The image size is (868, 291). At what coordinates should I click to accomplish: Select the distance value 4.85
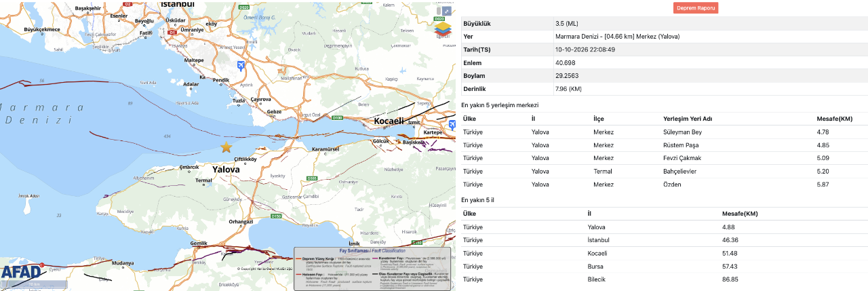(823, 145)
